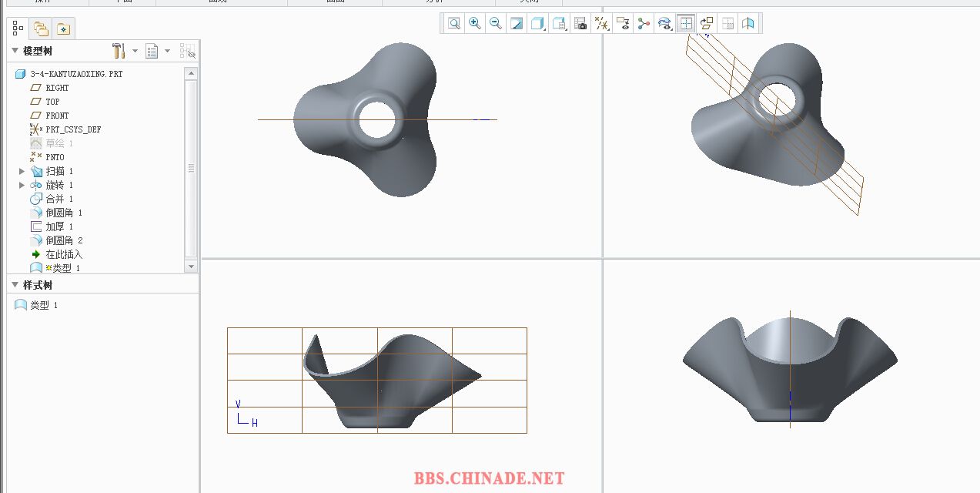Image resolution: width=980 pixels, height=493 pixels.
Task: Click the RIGHT plane icon in tree
Action: pos(35,88)
